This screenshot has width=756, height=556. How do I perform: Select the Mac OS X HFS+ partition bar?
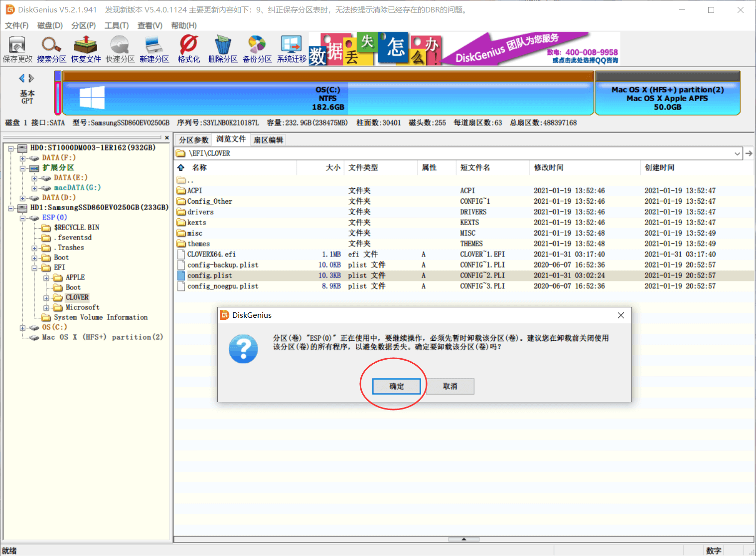coord(667,93)
